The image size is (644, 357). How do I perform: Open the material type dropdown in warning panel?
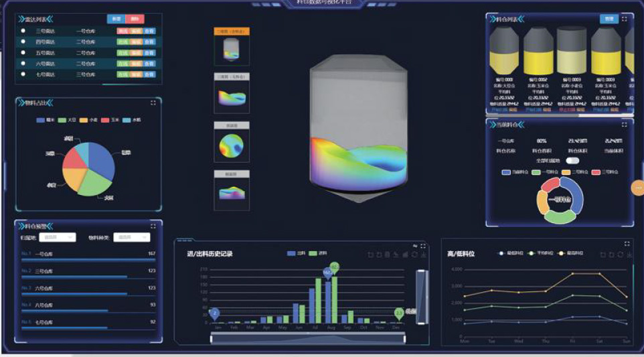(131, 237)
